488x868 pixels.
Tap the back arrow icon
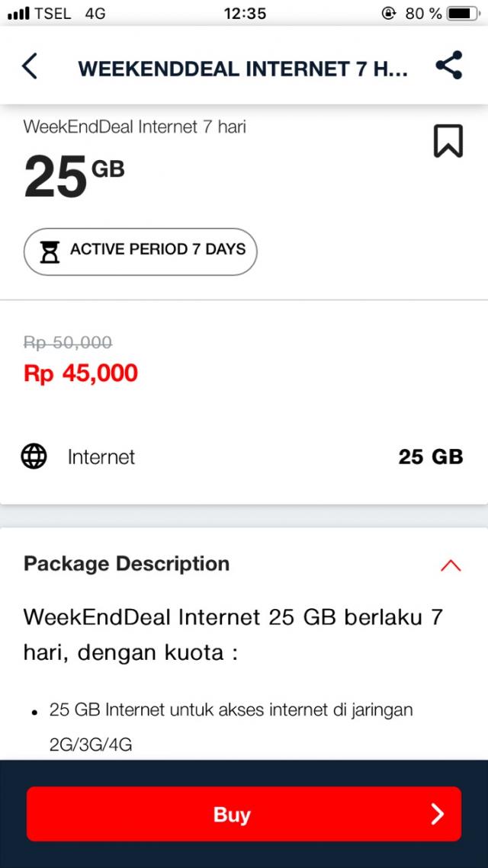[30, 67]
